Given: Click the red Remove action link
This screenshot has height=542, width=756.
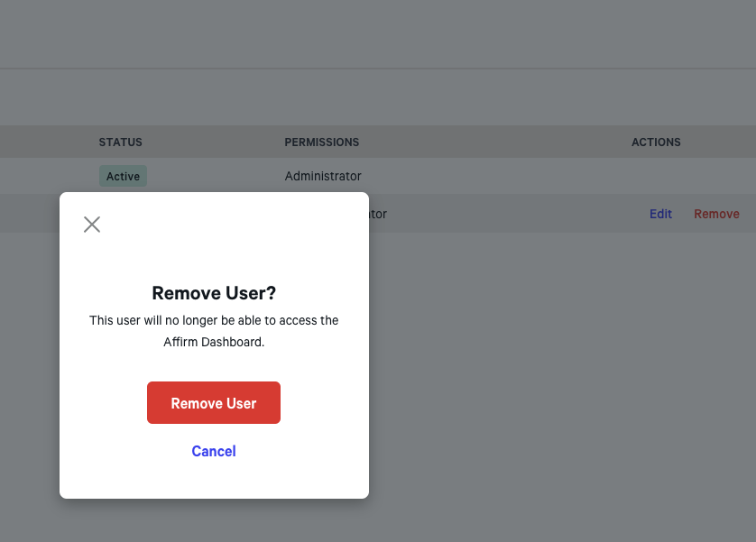Looking at the screenshot, I should [x=716, y=214].
